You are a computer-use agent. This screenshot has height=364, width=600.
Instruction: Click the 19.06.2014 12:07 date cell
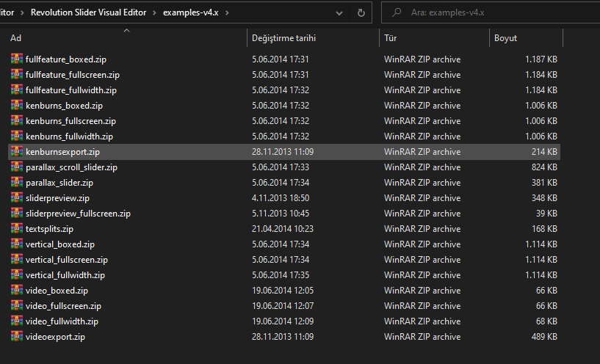click(x=283, y=306)
